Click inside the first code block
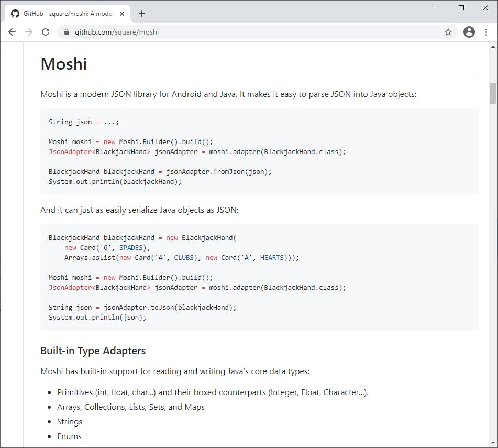Screen dimensions: 498x448 259,151
